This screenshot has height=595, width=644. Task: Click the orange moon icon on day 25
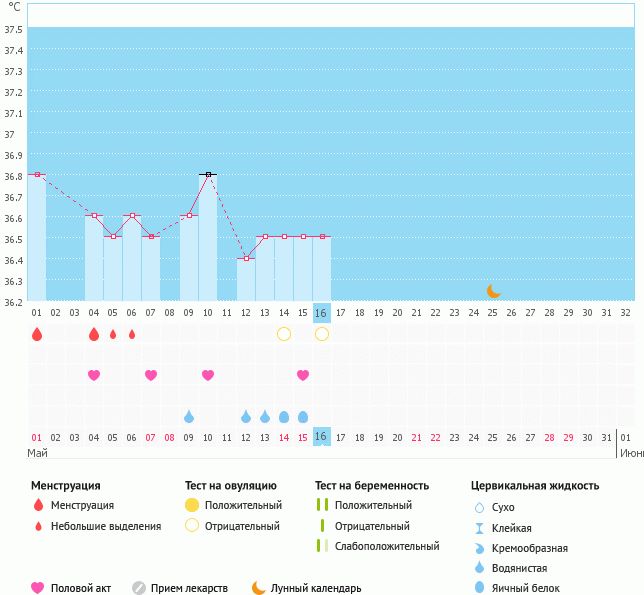[x=493, y=291]
